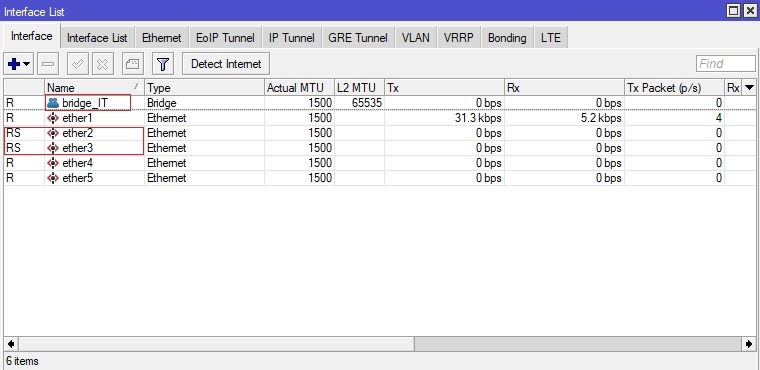Click the ethernet icon beside ether3
Screen dimensions: 760x370
(x=53, y=148)
